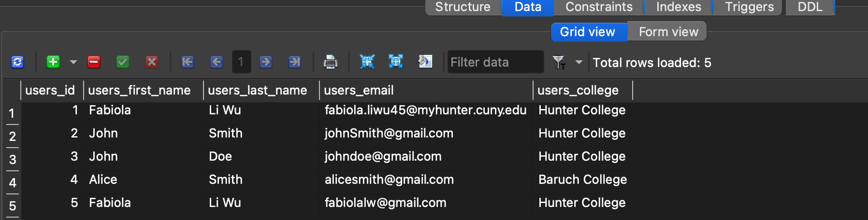Go to the first page of rows

point(188,62)
